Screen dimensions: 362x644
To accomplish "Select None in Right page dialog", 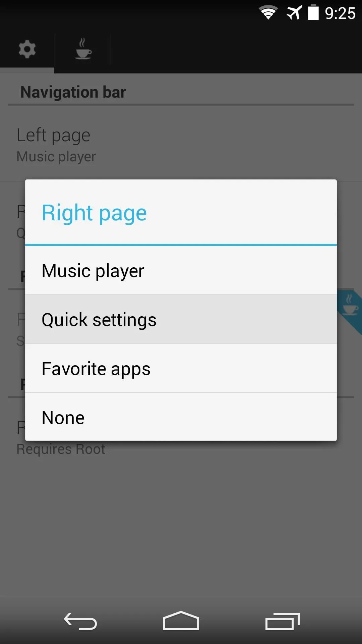I will (181, 417).
